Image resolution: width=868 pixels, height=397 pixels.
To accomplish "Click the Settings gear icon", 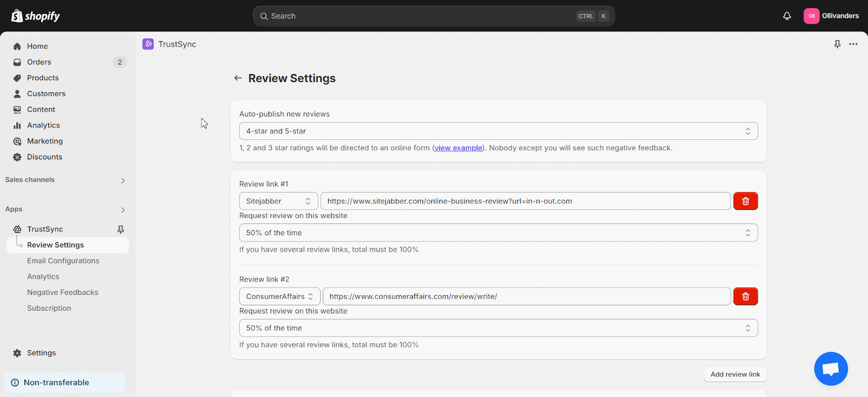I will 17,353.
